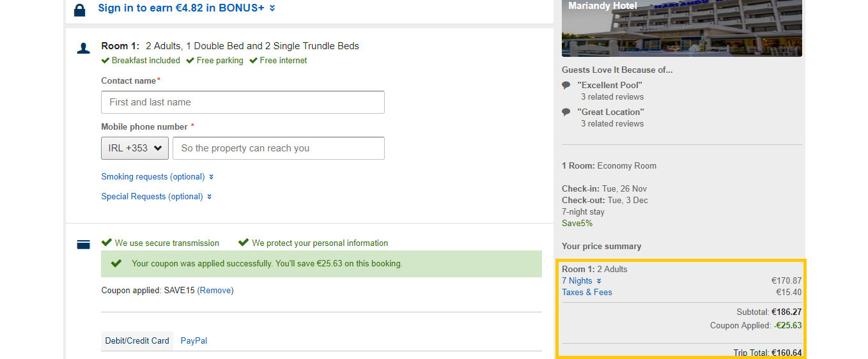Viewport: 868px width, 359px height.
Task: Click the Breakfast included checkmark icon
Action: [105, 61]
